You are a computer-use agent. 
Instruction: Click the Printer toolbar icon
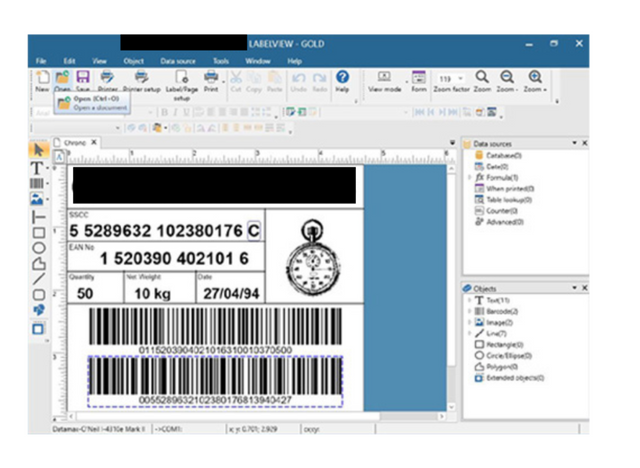(x=107, y=81)
